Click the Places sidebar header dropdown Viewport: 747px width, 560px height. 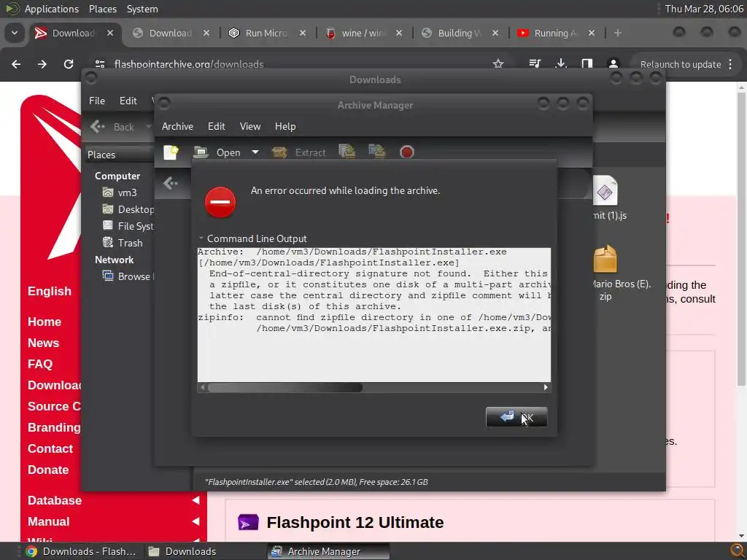119,155
